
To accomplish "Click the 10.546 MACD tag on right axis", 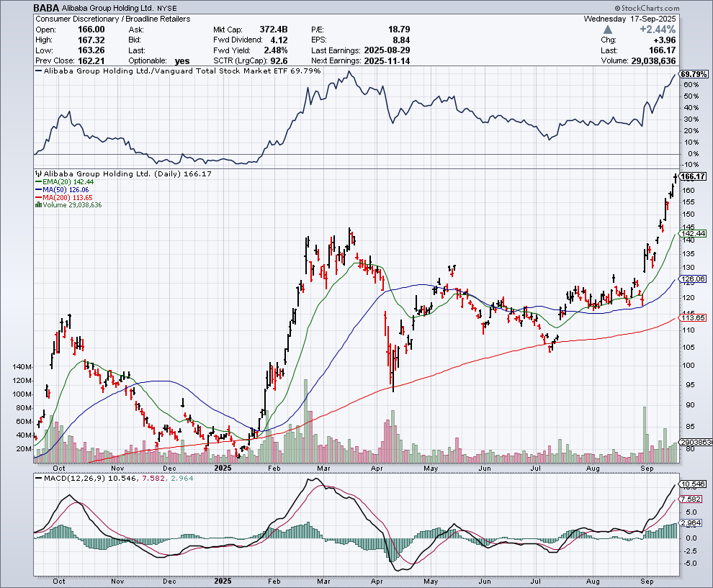I will click(693, 484).
